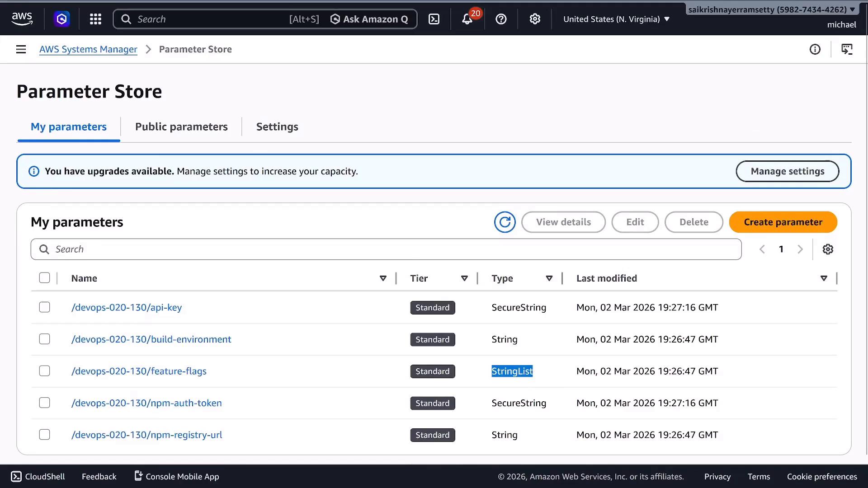
Task: Focus the My parameters search field
Action: pos(386,249)
